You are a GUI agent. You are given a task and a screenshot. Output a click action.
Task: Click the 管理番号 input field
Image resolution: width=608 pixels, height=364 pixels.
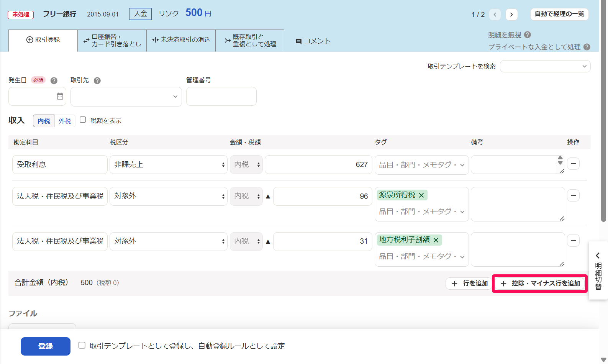pos(221,96)
